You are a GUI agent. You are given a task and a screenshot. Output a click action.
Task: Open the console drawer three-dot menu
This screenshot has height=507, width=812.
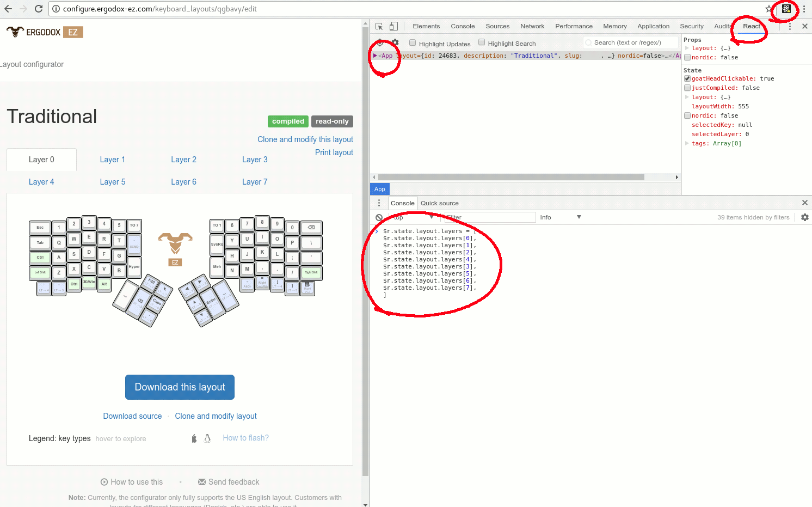coord(379,203)
